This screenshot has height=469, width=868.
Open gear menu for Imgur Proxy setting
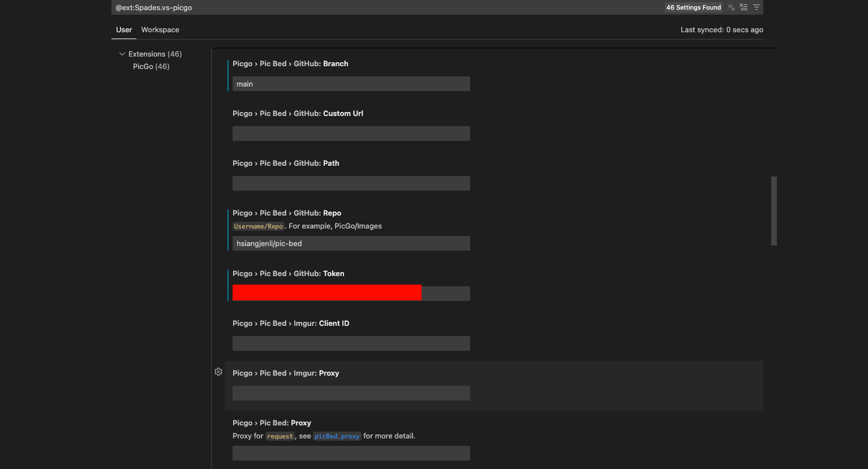(218, 372)
